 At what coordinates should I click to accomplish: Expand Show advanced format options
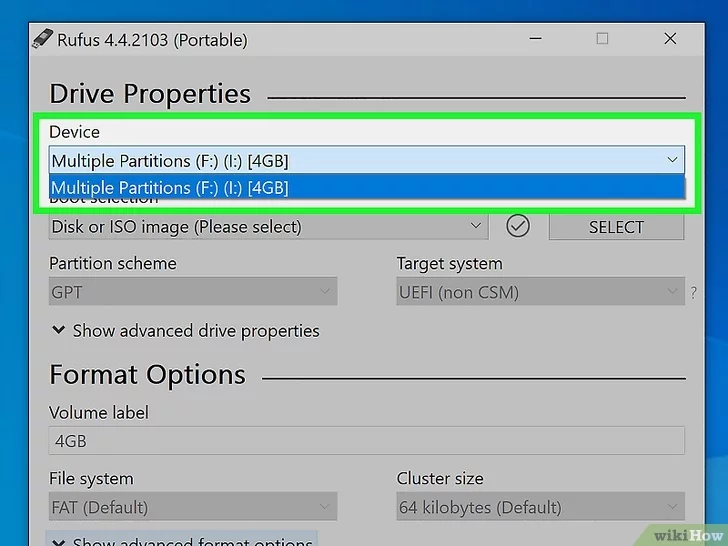(182, 540)
